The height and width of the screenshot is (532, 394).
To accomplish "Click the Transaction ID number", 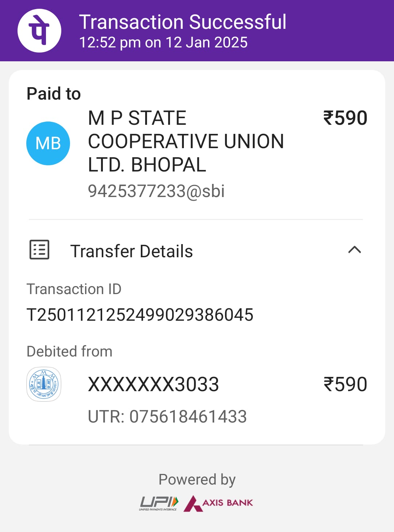I will click(x=140, y=315).
